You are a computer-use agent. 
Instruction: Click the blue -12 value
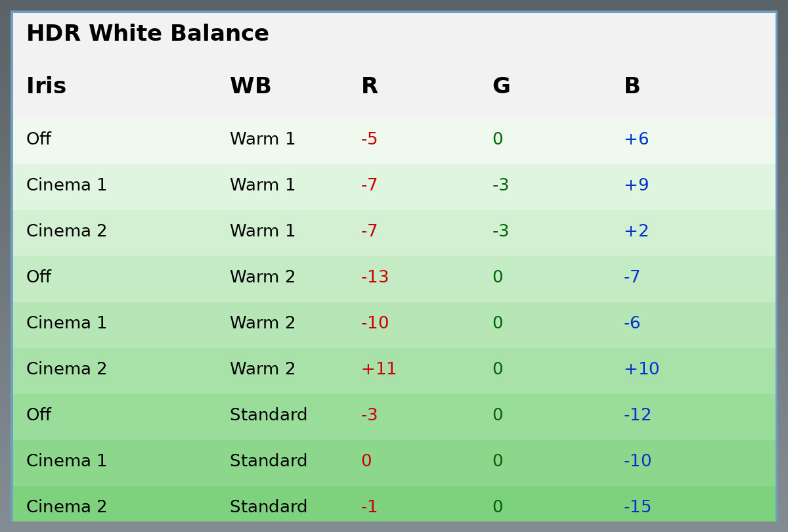637,416
